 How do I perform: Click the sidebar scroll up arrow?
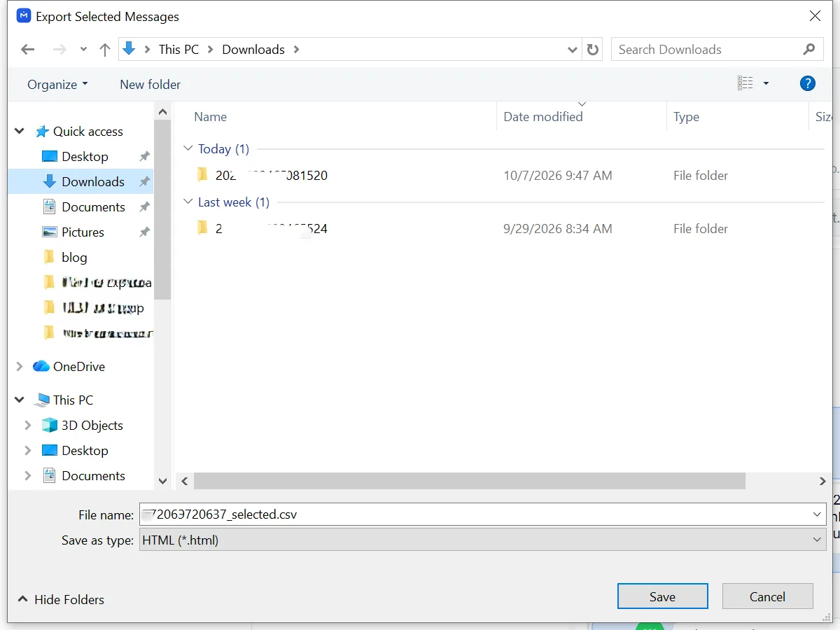click(162, 111)
